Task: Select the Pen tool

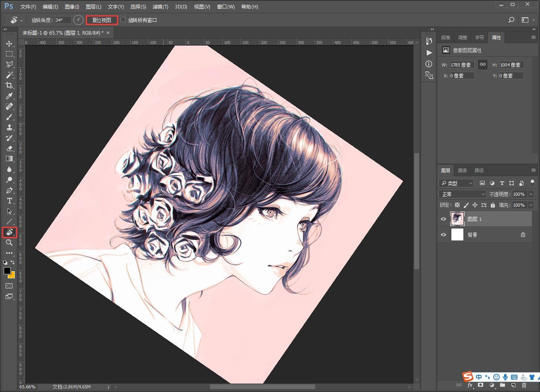Action: pos(9,190)
